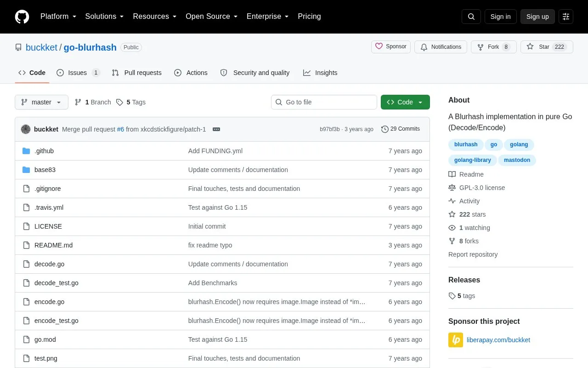Open the Copilot appearance settings icon
Viewport: 588px width, 368px height.
(x=566, y=17)
